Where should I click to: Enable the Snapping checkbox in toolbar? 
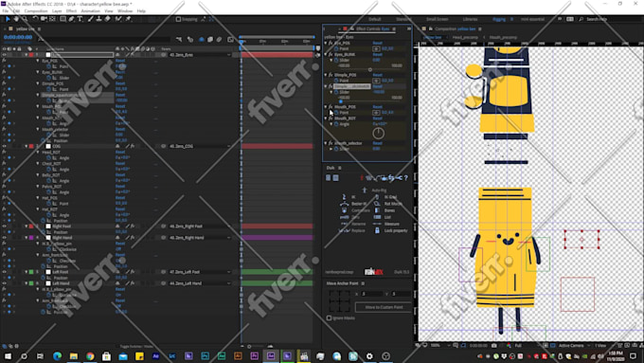[x=178, y=19]
